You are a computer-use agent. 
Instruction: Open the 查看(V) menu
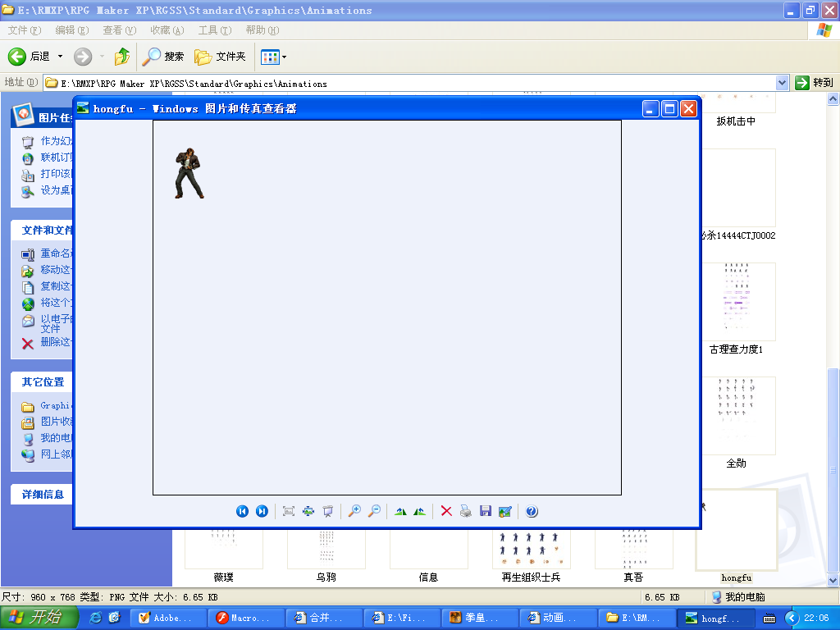pyautogui.click(x=120, y=30)
